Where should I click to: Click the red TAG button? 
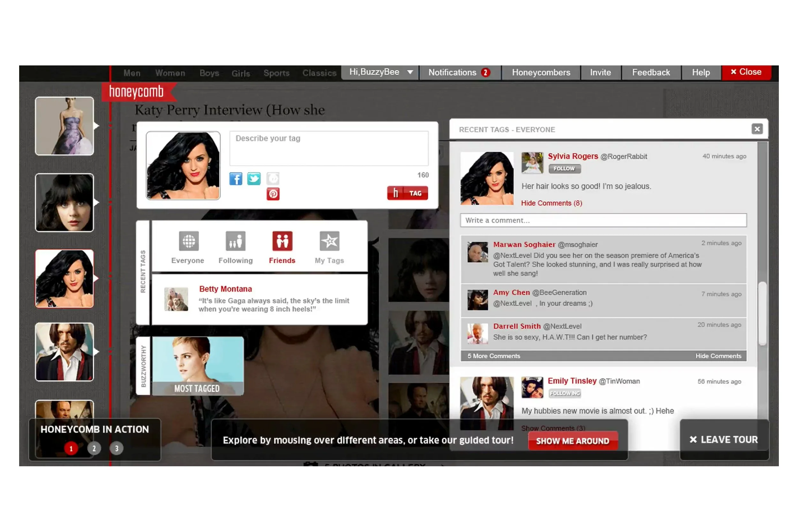click(407, 193)
